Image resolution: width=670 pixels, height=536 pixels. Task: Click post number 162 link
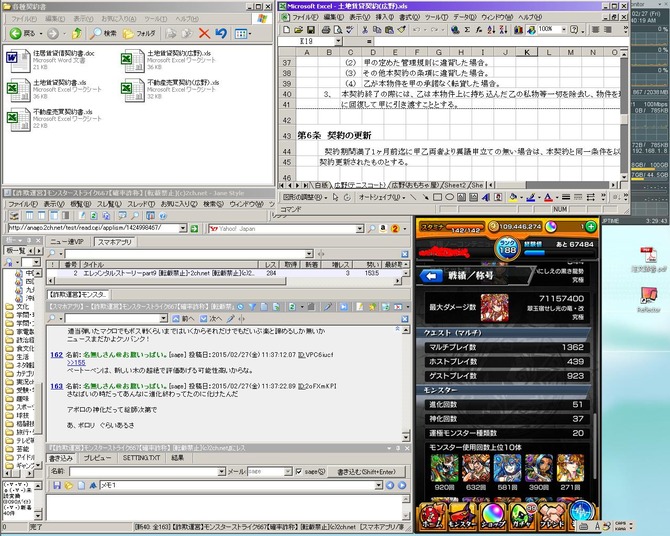click(56, 355)
